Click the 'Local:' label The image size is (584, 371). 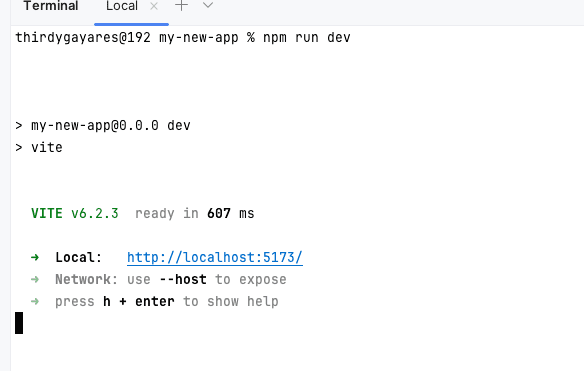tap(79, 257)
